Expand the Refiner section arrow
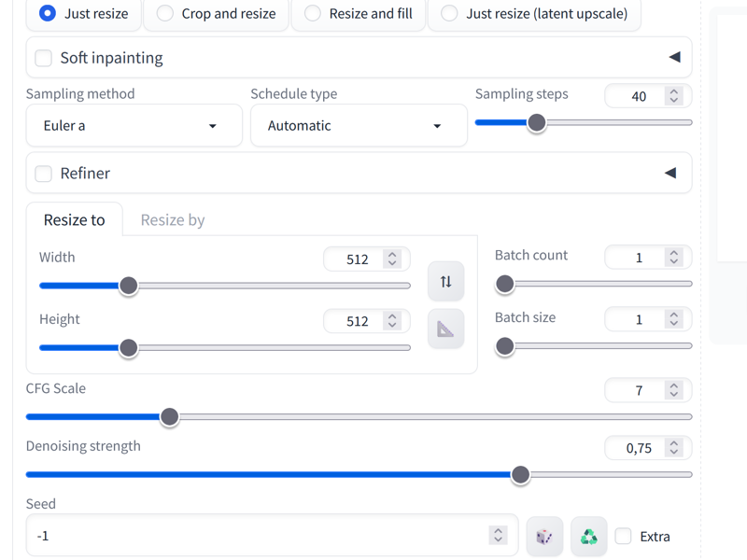747x560 pixels. coord(670,173)
